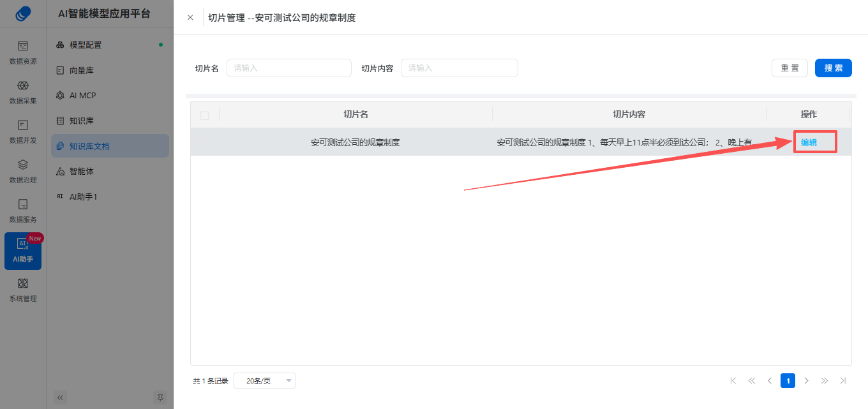Viewport: 868px width, 409px height.
Task: Go to last page icon
Action: point(843,381)
